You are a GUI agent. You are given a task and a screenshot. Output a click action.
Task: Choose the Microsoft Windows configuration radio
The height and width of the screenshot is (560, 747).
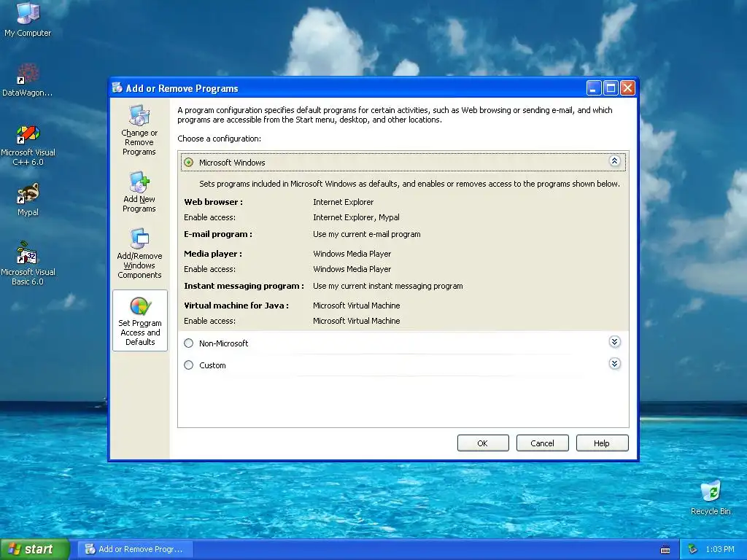click(x=189, y=163)
